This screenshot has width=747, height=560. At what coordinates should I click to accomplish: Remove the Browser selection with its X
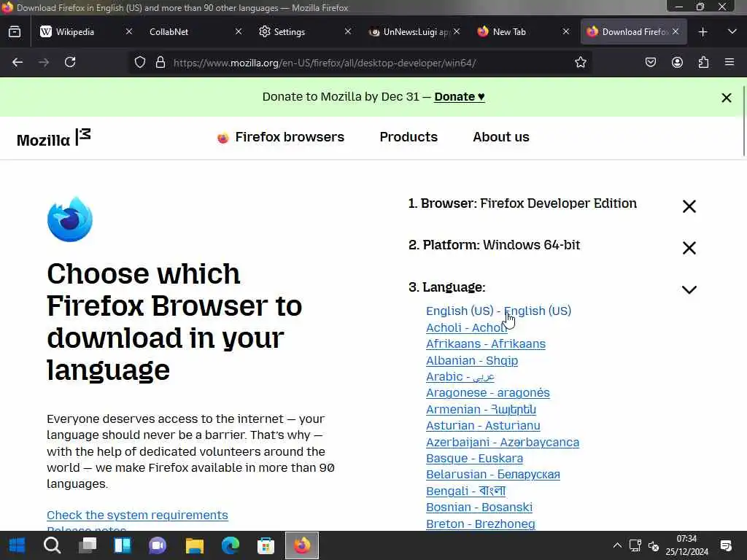[689, 206]
